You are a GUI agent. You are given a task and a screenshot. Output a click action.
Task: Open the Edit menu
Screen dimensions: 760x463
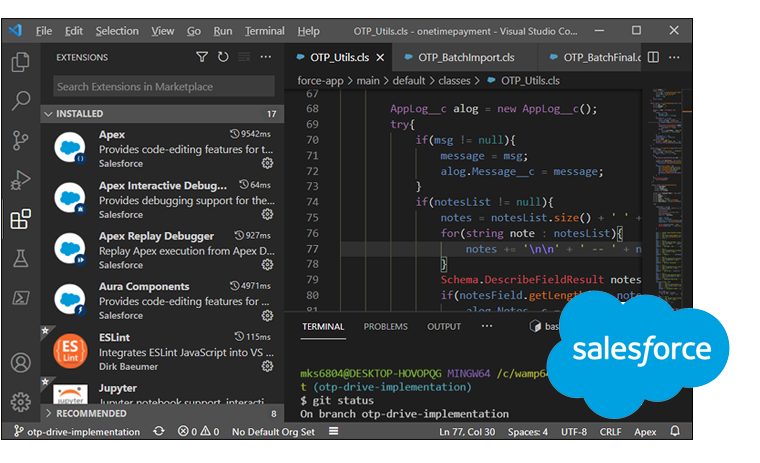point(74,31)
